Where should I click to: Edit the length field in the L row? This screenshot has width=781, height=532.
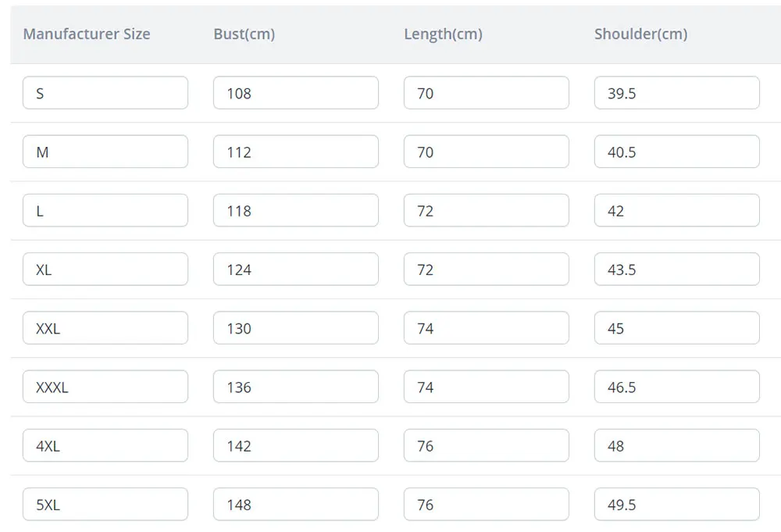click(x=486, y=210)
